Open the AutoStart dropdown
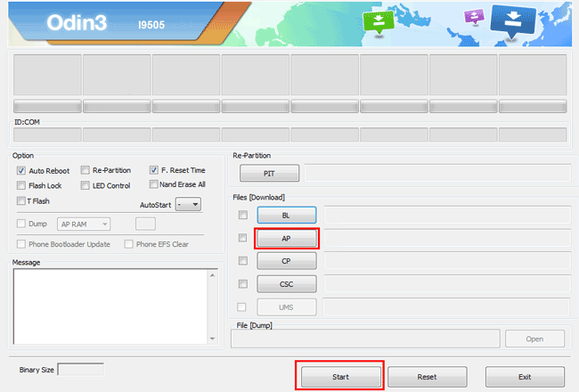The image size is (579, 392). pyautogui.click(x=188, y=204)
